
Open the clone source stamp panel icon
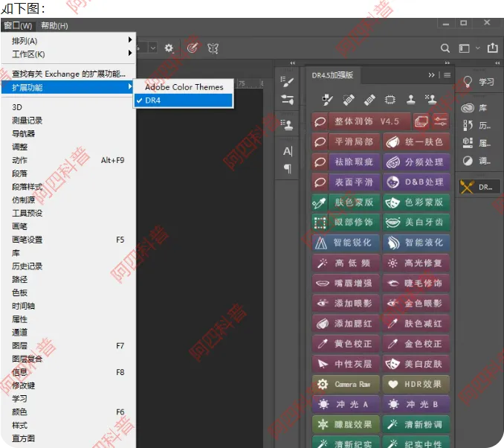click(x=287, y=124)
